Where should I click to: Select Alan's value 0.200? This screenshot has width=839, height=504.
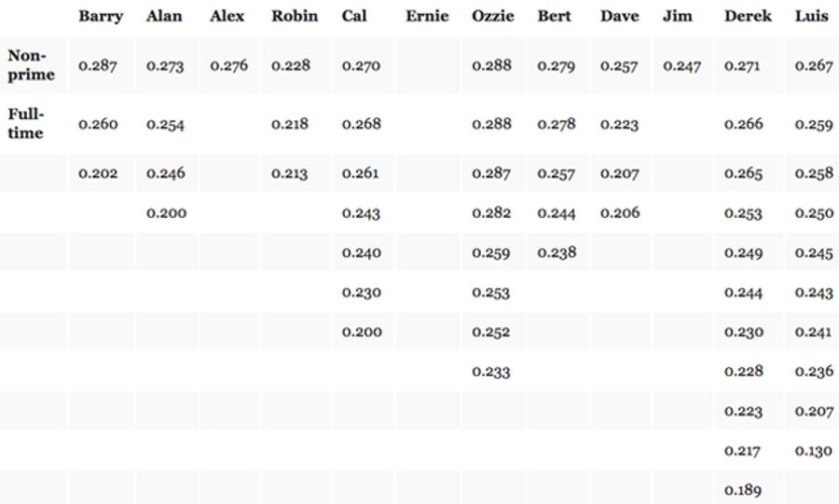click(167, 213)
